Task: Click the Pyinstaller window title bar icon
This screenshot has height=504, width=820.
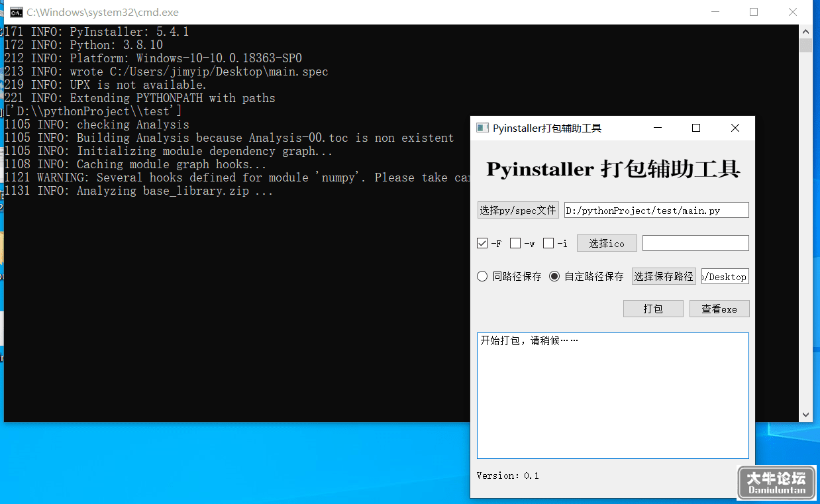Action: point(482,128)
